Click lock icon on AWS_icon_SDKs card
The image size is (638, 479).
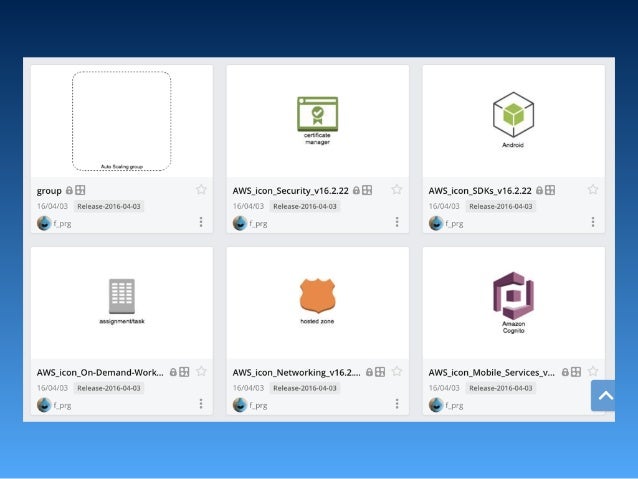click(x=540, y=190)
